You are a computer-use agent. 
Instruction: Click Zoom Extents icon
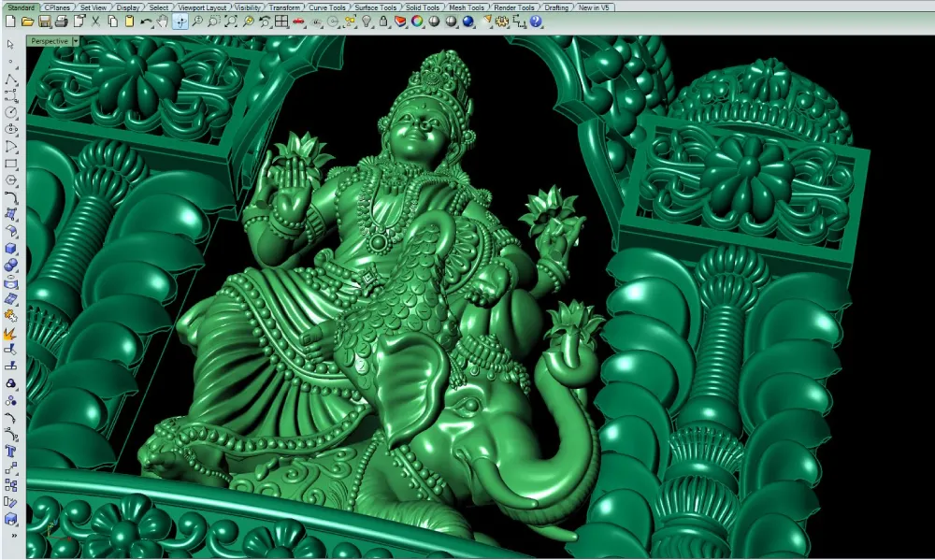pyautogui.click(x=231, y=22)
